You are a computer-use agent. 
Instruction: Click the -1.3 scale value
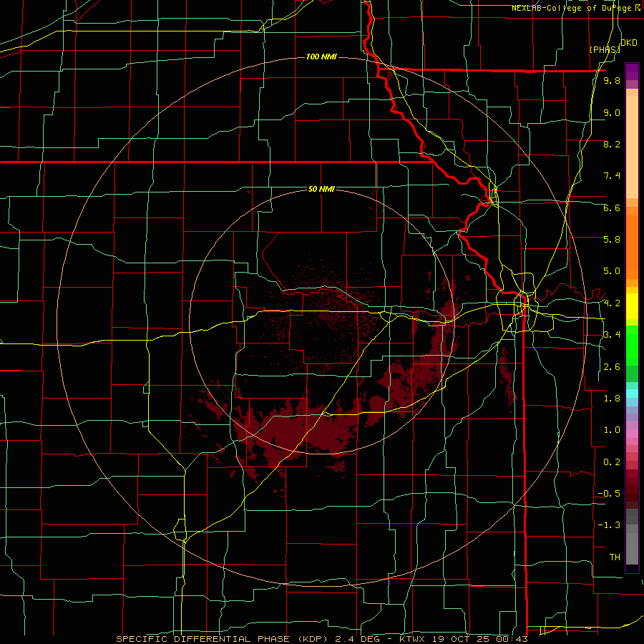(x=609, y=525)
